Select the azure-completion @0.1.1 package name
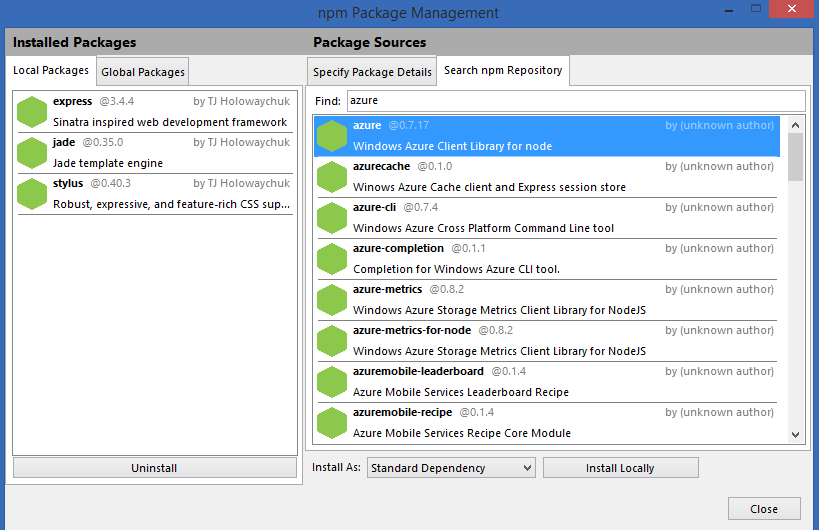The image size is (819, 530). 398,249
